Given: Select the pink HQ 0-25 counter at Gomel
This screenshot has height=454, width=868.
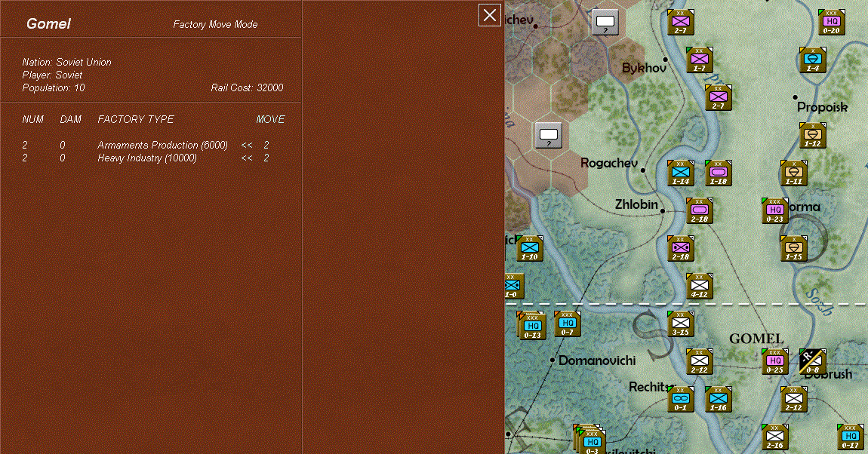Looking at the screenshot, I should [775, 361].
